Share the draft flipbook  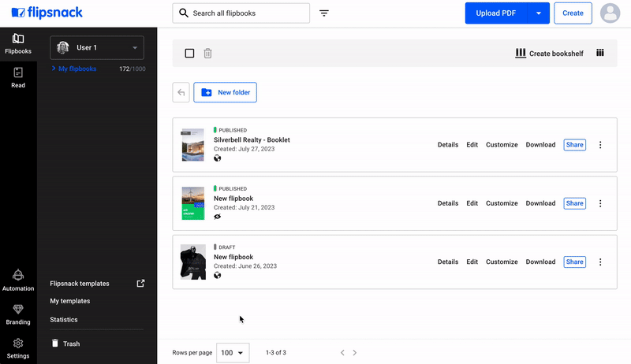click(x=574, y=262)
